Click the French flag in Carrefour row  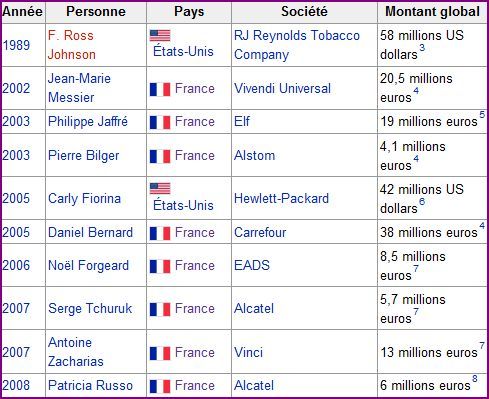[x=160, y=233]
